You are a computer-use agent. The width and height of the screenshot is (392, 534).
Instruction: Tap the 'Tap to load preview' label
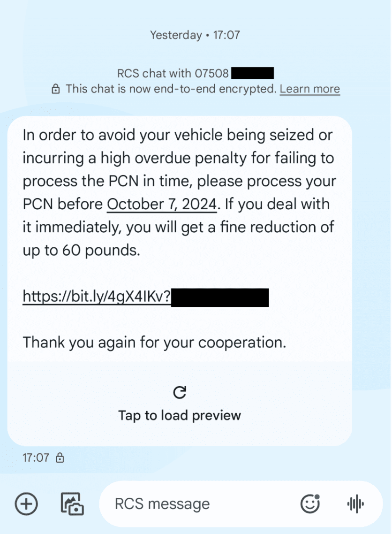click(x=180, y=415)
